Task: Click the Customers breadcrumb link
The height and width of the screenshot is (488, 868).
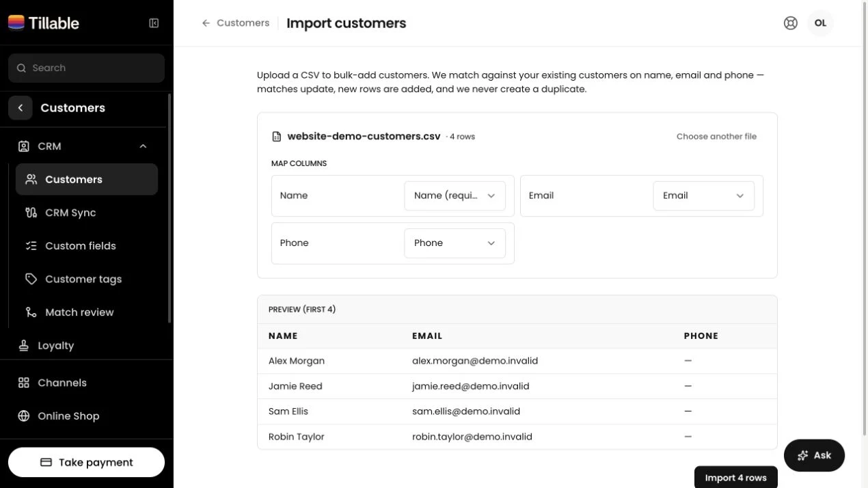Action: [243, 23]
